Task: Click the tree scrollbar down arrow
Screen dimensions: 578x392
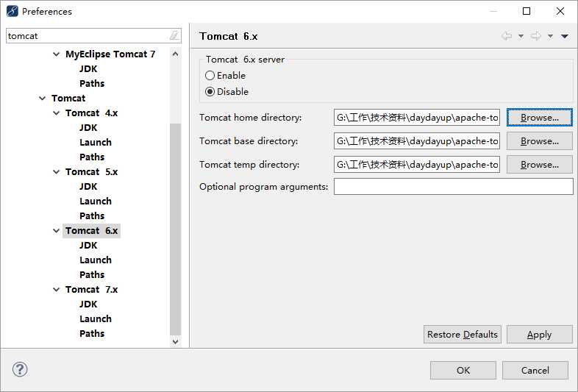Action: click(176, 341)
